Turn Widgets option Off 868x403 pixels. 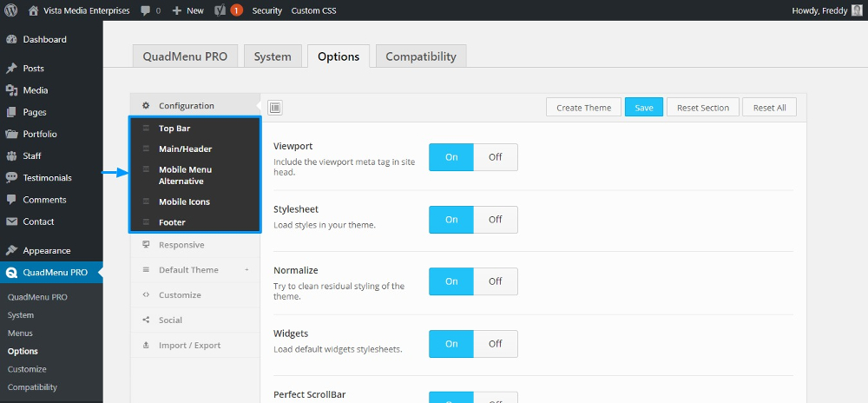[496, 344]
